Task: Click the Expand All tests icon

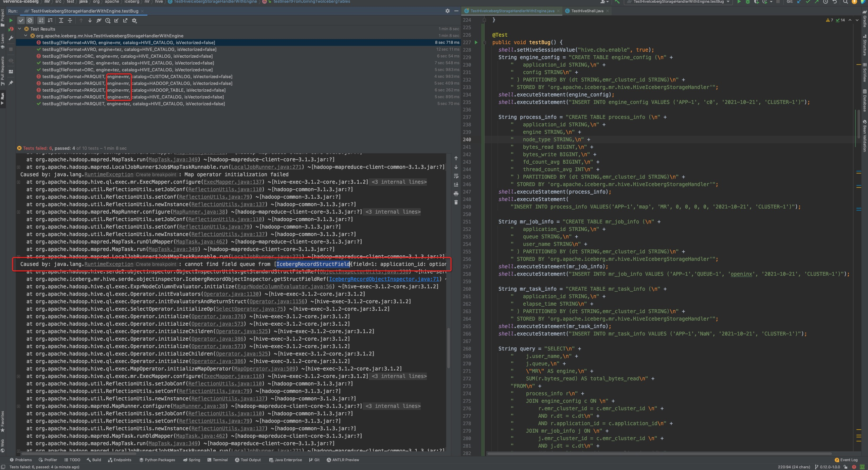Action: click(61, 20)
